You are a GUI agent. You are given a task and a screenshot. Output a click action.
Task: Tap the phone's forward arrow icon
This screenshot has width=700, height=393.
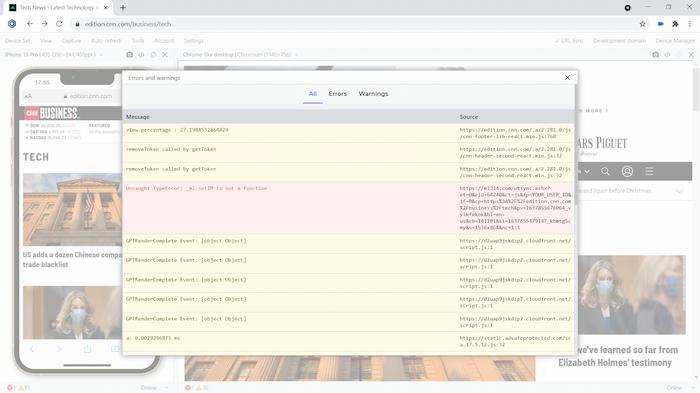tap(59, 349)
